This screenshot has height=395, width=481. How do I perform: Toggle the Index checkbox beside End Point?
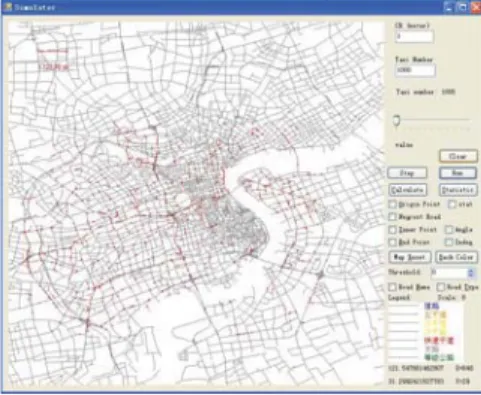(x=449, y=242)
